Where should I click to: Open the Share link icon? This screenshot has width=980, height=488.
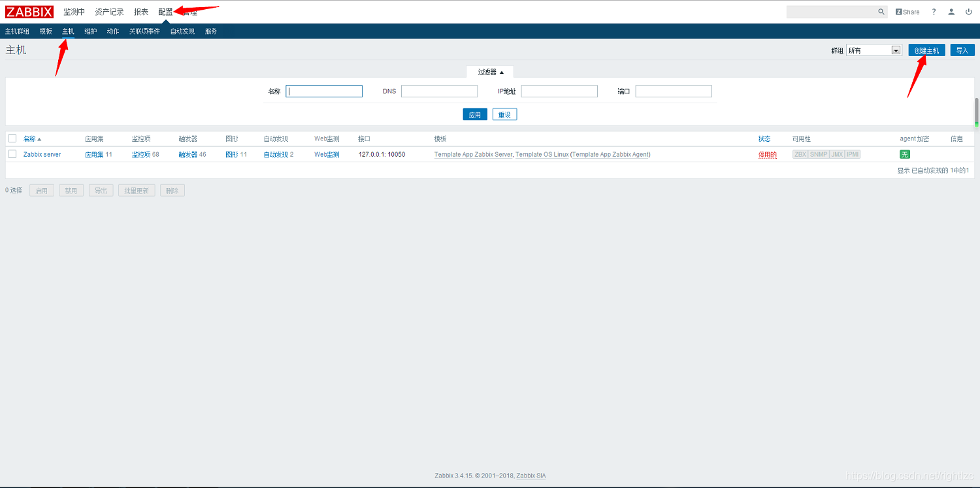907,12
